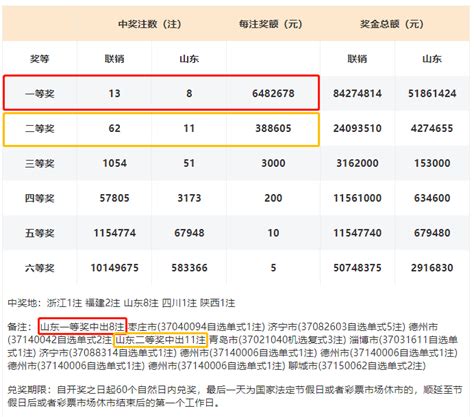Select the prize amount 200
This screenshot has height=417, width=474.
[273, 198]
